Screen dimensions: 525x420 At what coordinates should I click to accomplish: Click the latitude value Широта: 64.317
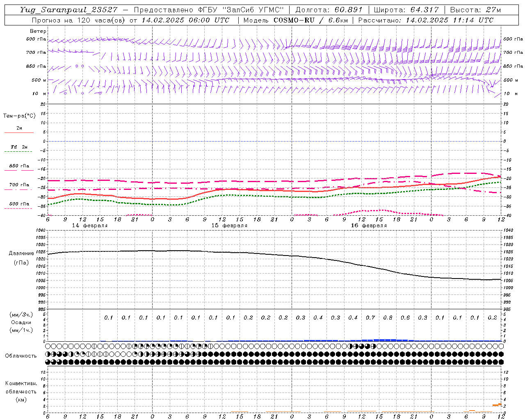(x=406, y=10)
